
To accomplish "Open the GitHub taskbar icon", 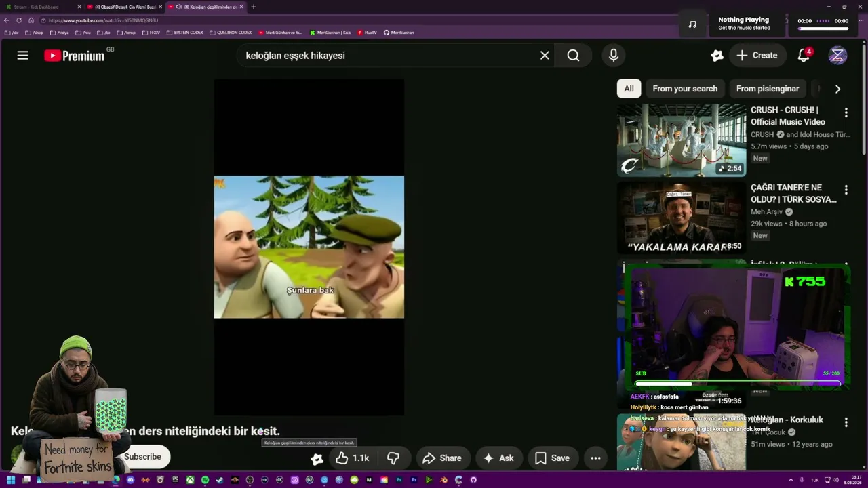I will [473, 480].
